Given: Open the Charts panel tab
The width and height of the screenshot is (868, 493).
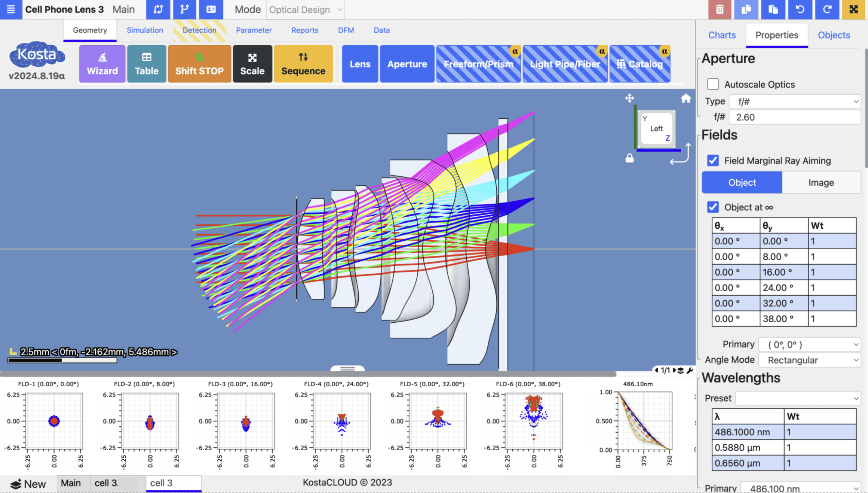Looking at the screenshot, I should 722,35.
